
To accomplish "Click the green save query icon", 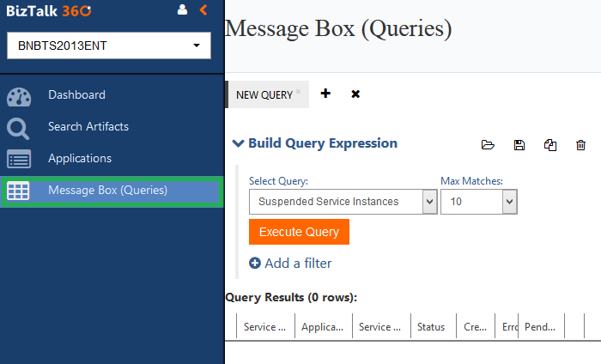I will click(x=519, y=145).
